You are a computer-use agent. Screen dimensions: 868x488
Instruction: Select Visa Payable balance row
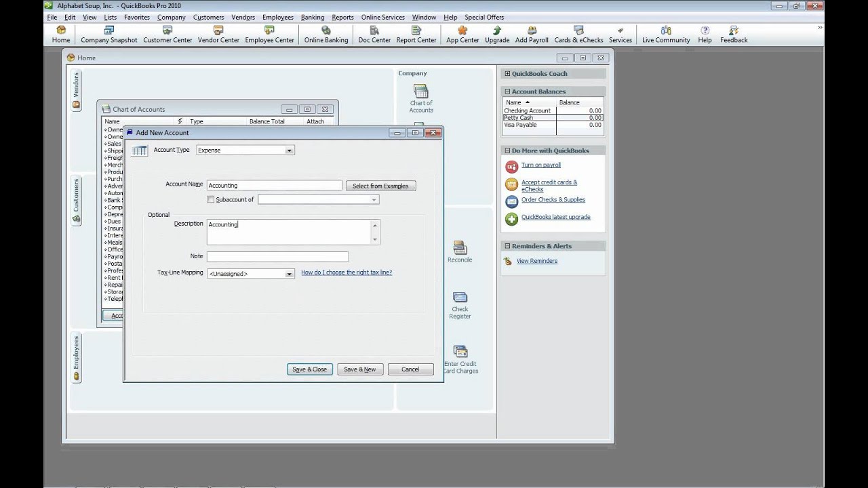pyautogui.click(x=553, y=125)
